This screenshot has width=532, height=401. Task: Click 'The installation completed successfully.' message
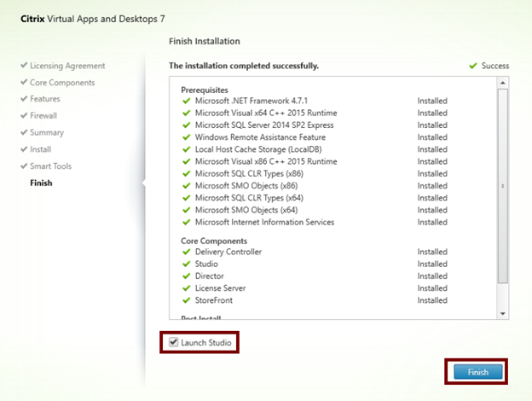[x=244, y=66]
